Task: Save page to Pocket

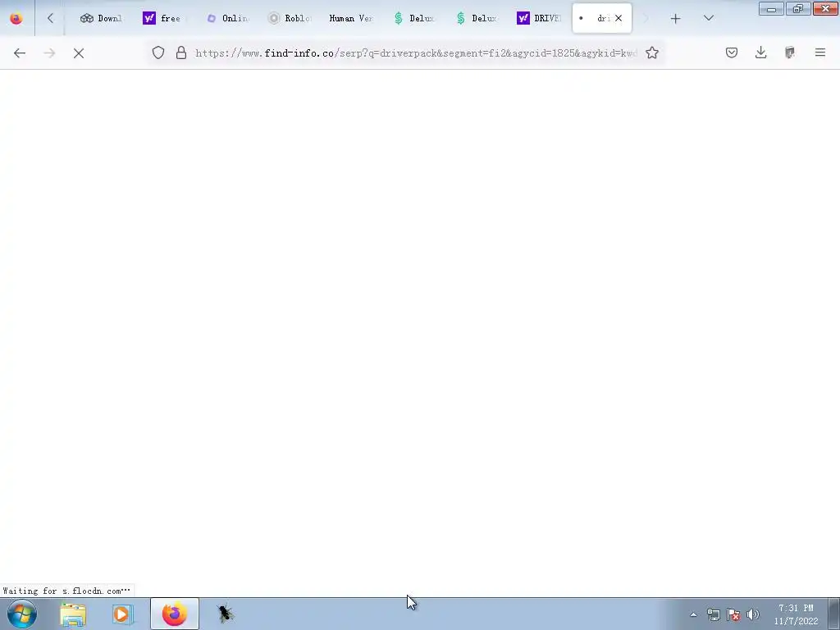Action: [732, 52]
